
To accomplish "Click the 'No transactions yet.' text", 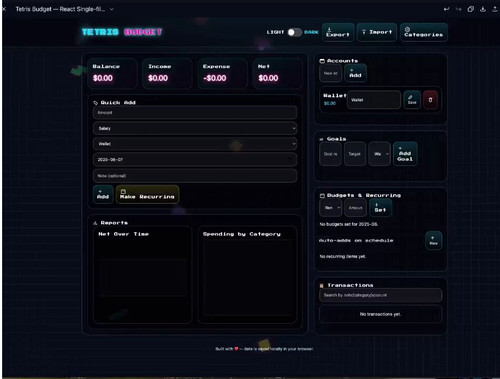I will 380,314.
